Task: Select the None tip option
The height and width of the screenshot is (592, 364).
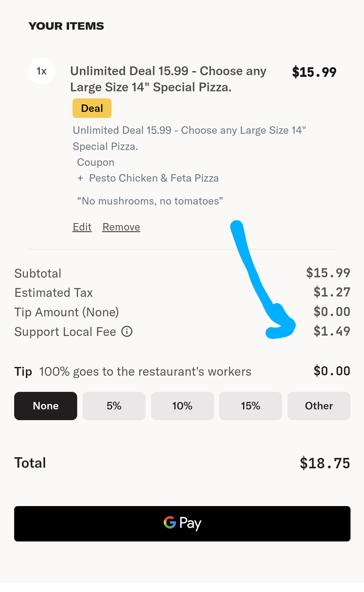Action: click(45, 406)
